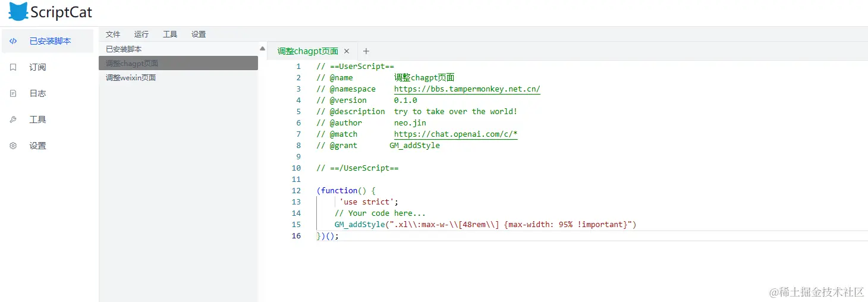Select 调整chagpt页面 in script list
This screenshot has height=302, width=868.
point(178,63)
